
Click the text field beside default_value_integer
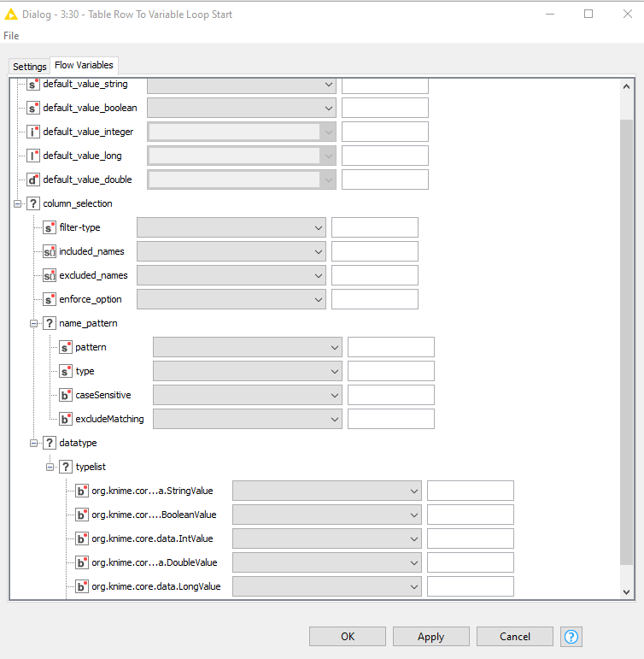[385, 132]
